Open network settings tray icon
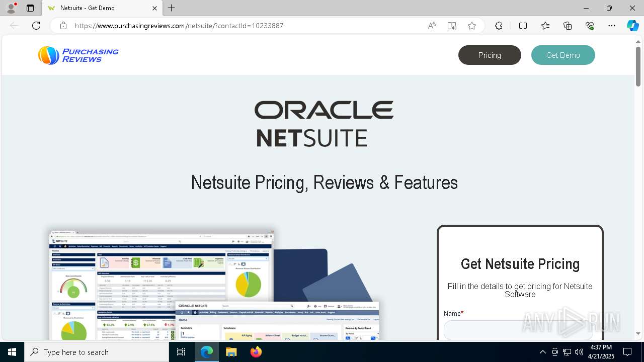The width and height of the screenshot is (644, 362). tap(567, 352)
